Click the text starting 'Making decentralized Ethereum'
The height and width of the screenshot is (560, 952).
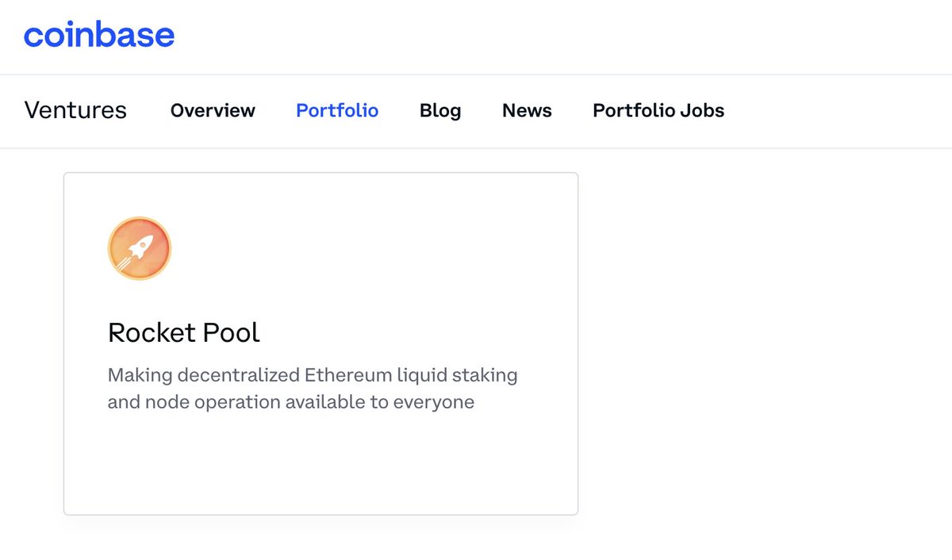(x=313, y=388)
